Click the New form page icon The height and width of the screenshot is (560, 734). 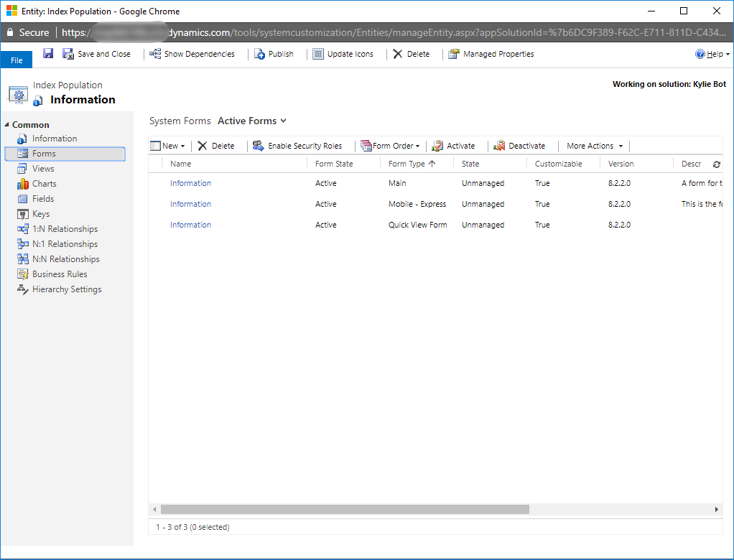[155, 146]
